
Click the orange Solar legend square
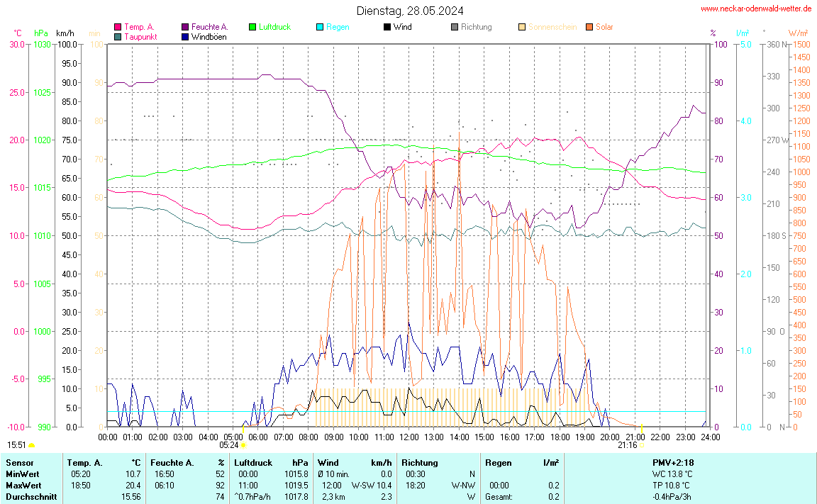(589, 27)
